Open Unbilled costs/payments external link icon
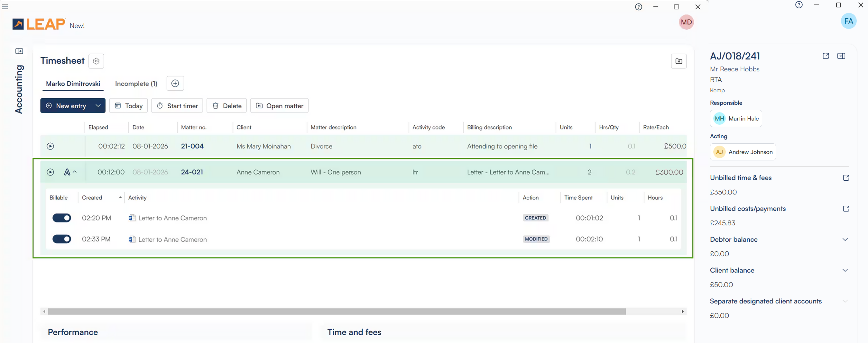This screenshot has width=868, height=343. tap(846, 209)
